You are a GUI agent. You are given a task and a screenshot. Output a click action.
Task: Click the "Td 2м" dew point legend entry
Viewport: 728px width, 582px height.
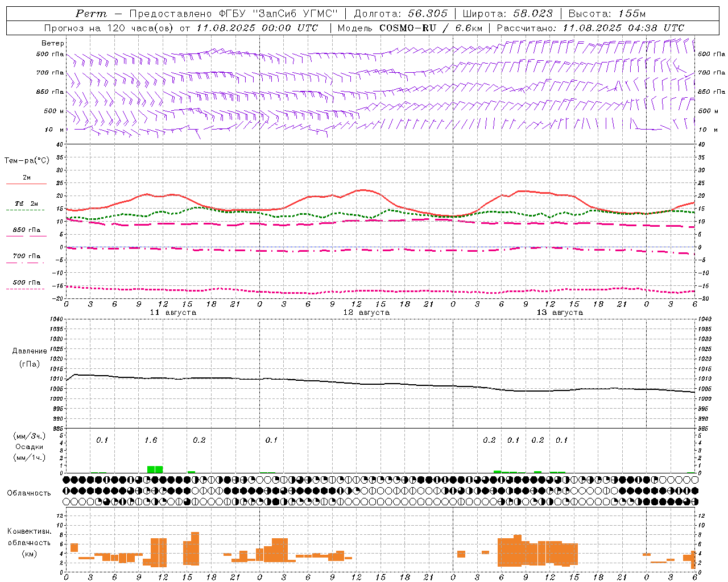pos(26,203)
